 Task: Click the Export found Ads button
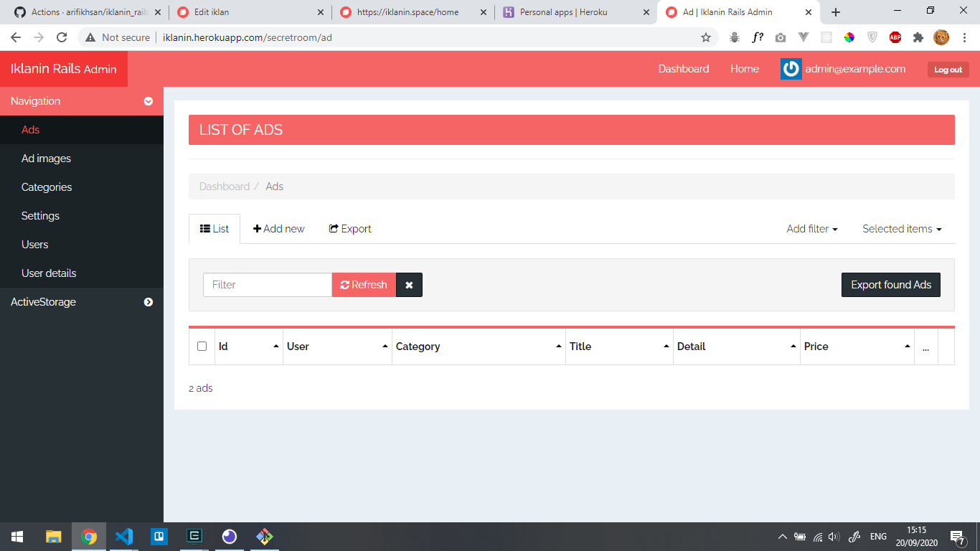(890, 285)
